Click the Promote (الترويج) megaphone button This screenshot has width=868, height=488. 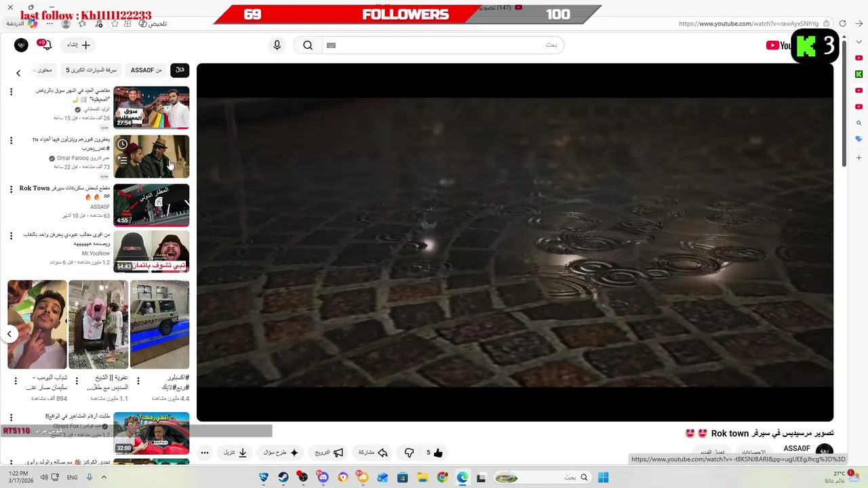pyautogui.click(x=330, y=453)
